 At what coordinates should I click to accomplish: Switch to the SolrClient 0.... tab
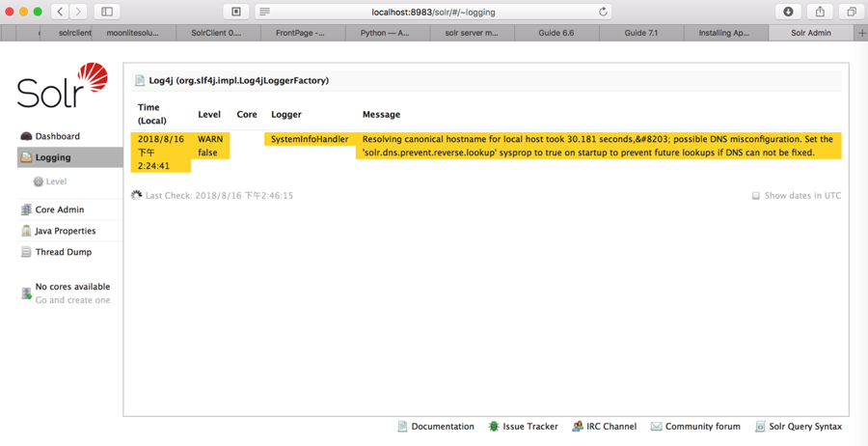[x=218, y=33]
